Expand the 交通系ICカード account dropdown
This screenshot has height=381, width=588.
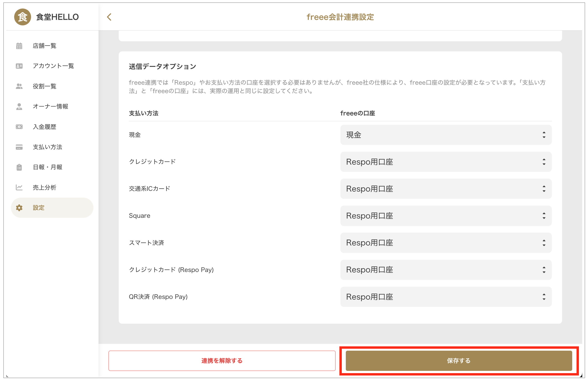point(446,189)
